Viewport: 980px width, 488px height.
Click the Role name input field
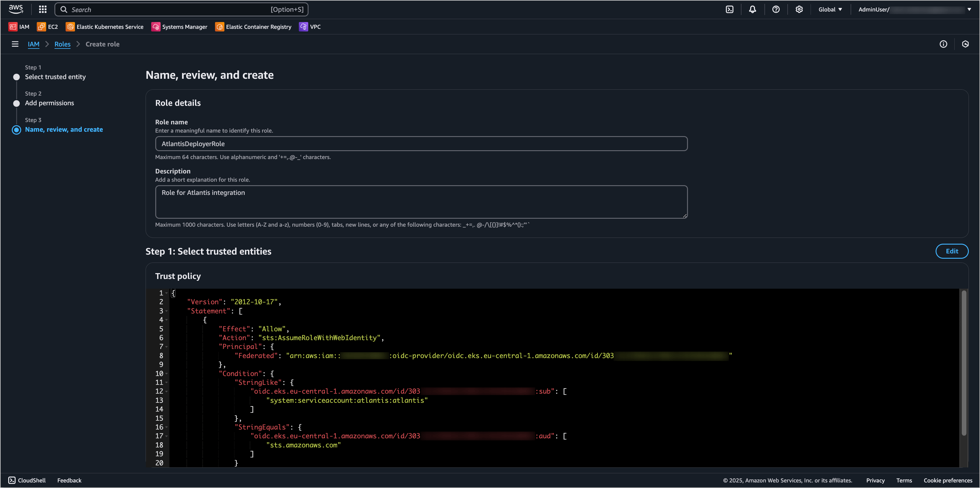pyautogui.click(x=421, y=144)
